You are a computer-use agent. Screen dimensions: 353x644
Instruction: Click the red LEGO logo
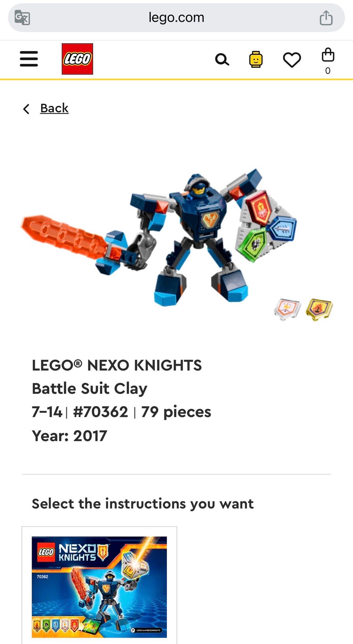click(x=77, y=59)
